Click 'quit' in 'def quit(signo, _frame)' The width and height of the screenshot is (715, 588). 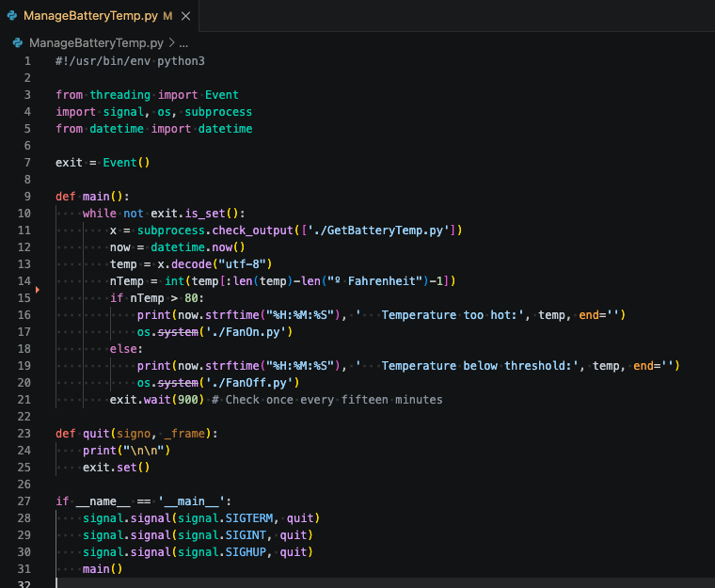coord(96,434)
